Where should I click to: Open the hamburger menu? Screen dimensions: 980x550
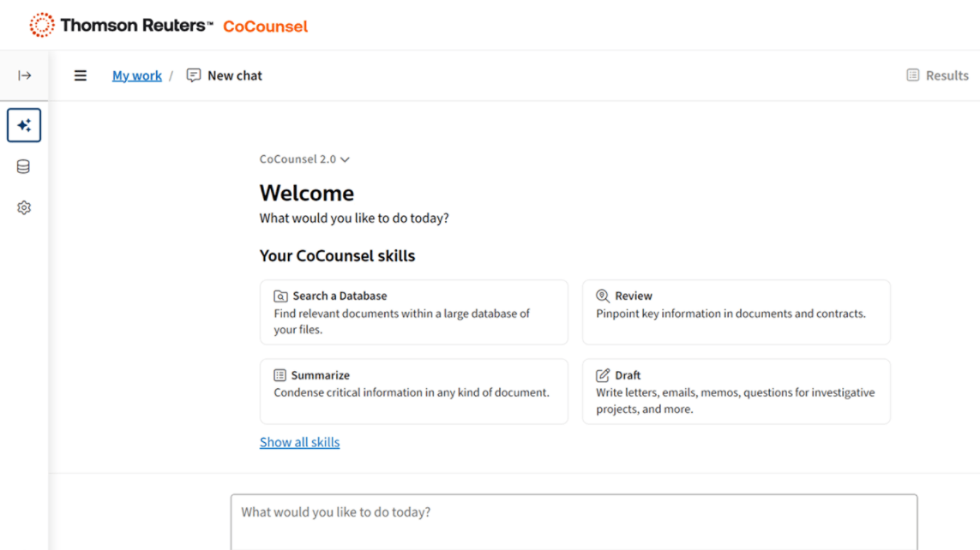point(81,75)
